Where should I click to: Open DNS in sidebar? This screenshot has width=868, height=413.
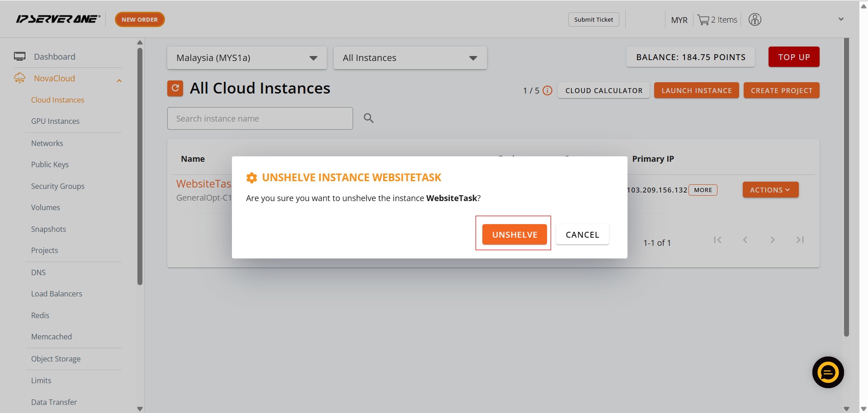point(38,272)
